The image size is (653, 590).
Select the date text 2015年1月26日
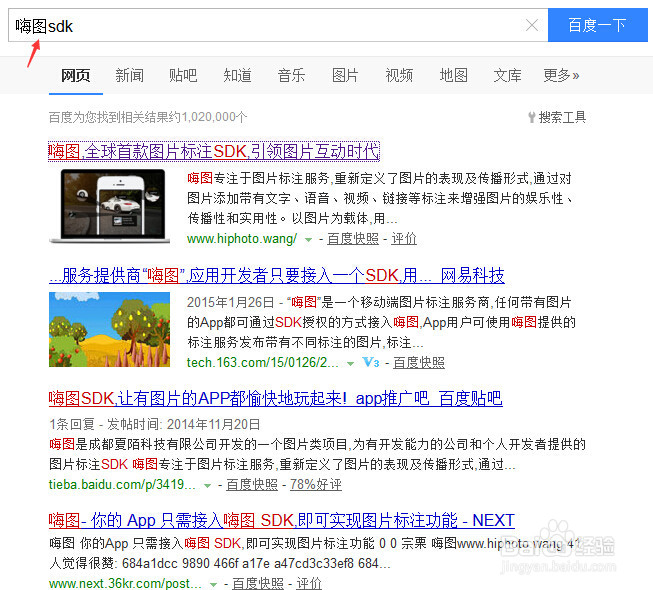(230, 302)
